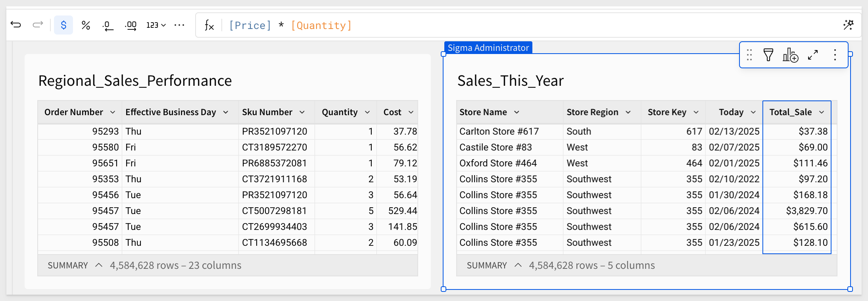This screenshot has height=301, width=868.
Task: Apply percent number format
Action: [86, 25]
